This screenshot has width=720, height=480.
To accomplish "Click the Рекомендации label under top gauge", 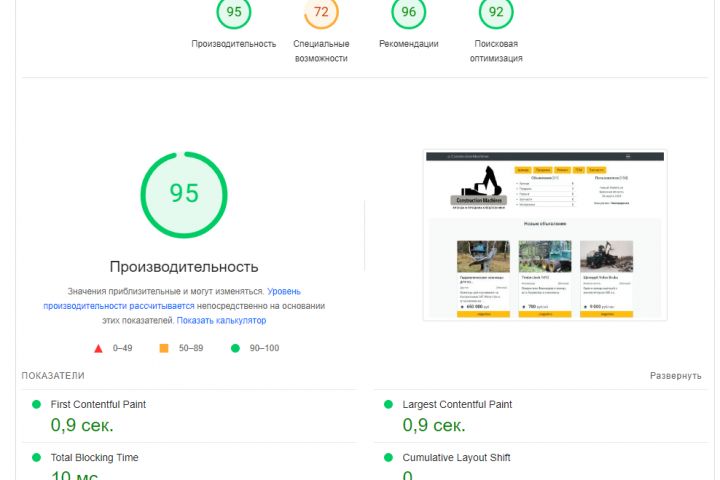I will tap(408, 44).
